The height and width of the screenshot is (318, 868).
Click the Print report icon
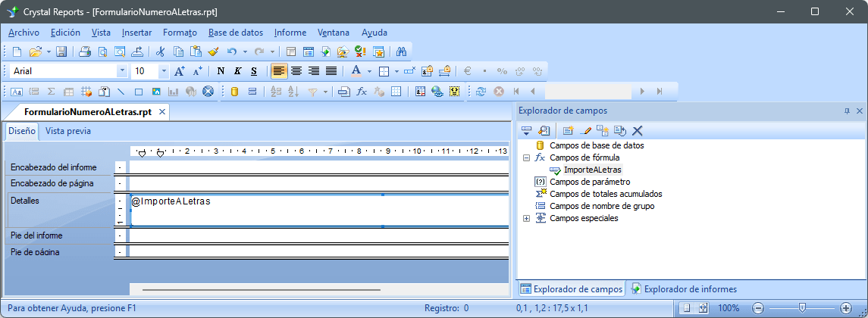(85, 51)
